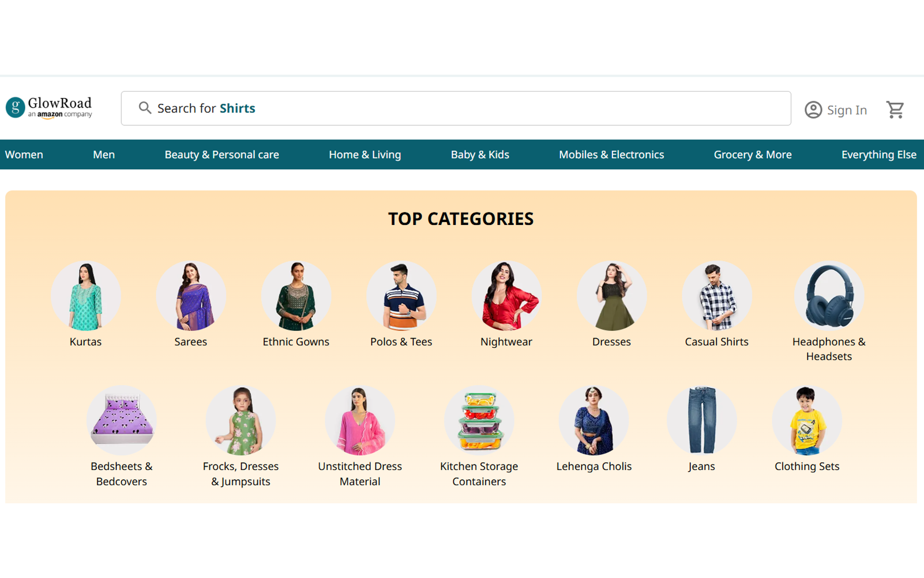Expand the Grocery & More menu

(753, 155)
